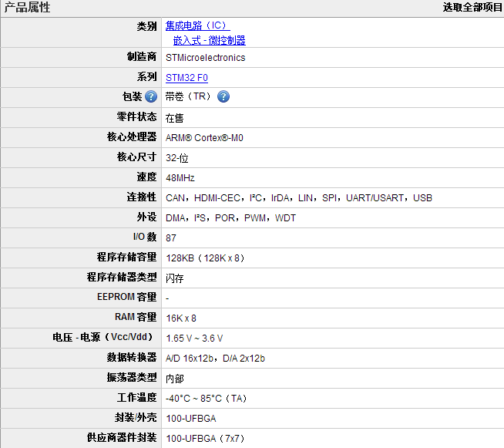Select the 128KB（128K x 8） program memory value

point(206,258)
